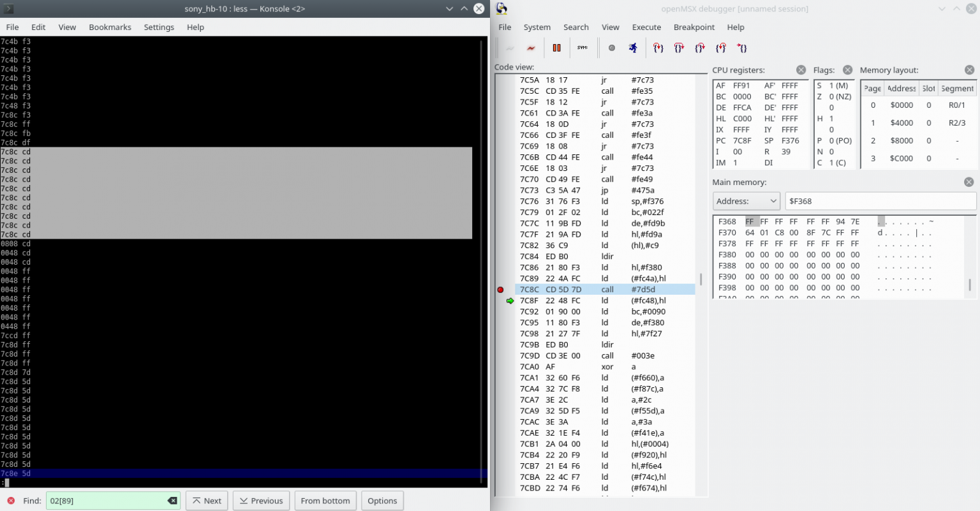Viewport: 980px width, 511px height.
Task: Open the Breakpoint menu in the debugger
Action: click(x=694, y=27)
